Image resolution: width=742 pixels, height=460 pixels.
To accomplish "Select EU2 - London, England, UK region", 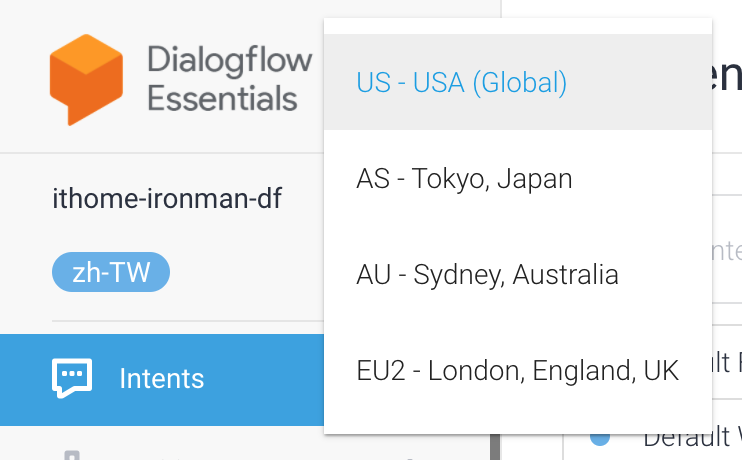I will 517,371.
